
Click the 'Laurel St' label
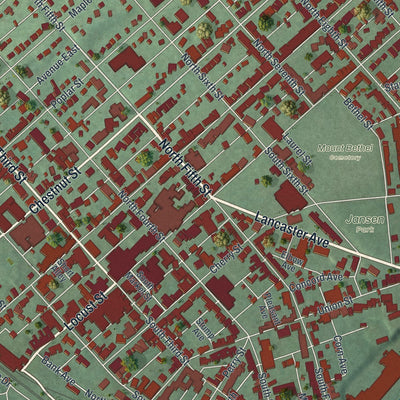297,150
